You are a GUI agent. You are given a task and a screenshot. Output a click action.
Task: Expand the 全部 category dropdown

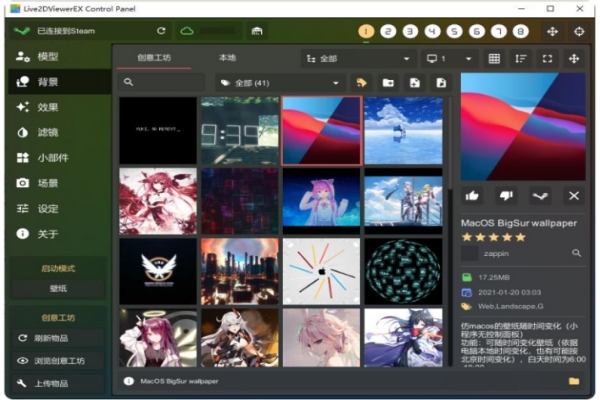pos(359,59)
